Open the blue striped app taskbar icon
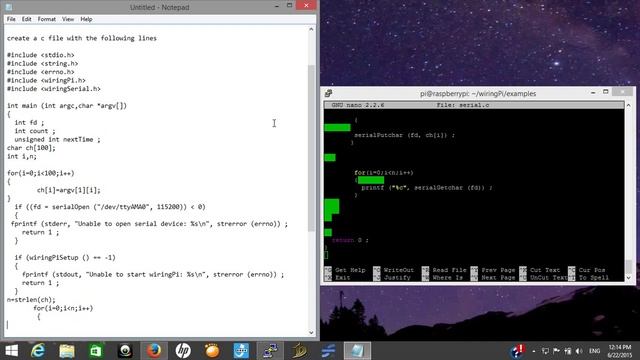The image size is (640, 360). tap(329, 351)
